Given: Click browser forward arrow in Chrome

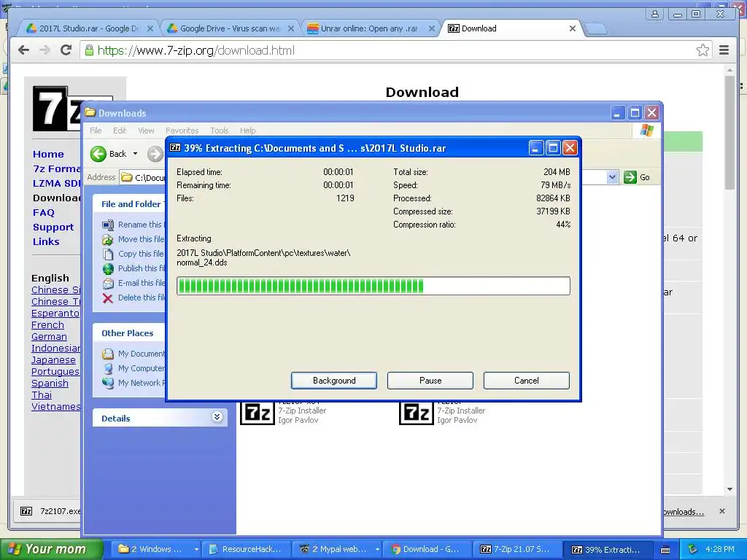Looking at the screenshot, I should pos(44,50).
